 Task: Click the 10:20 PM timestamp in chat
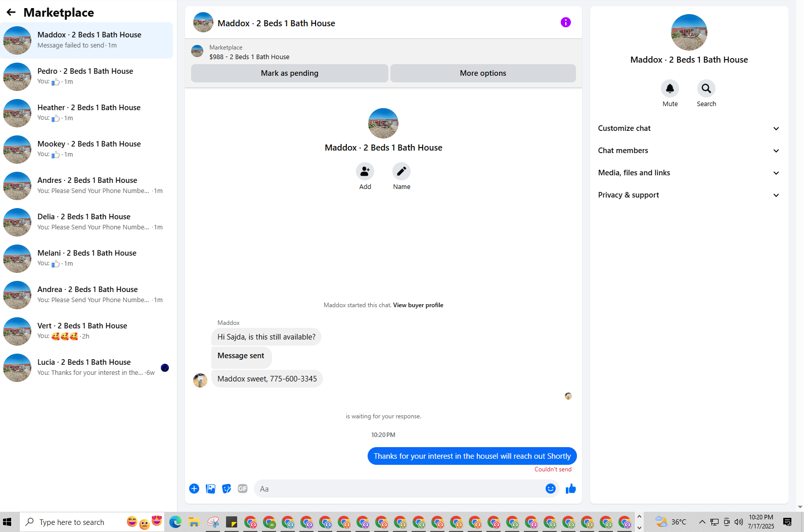coord(383,435)
